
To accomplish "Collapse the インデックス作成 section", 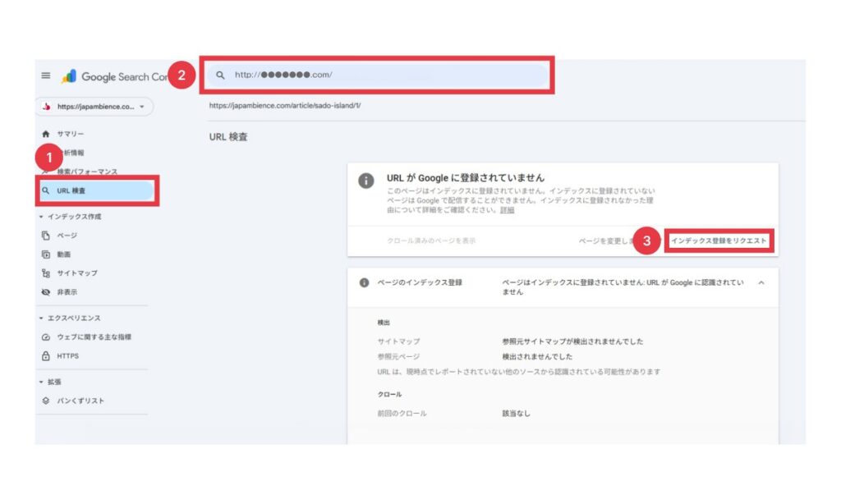I will pos(41,215).
